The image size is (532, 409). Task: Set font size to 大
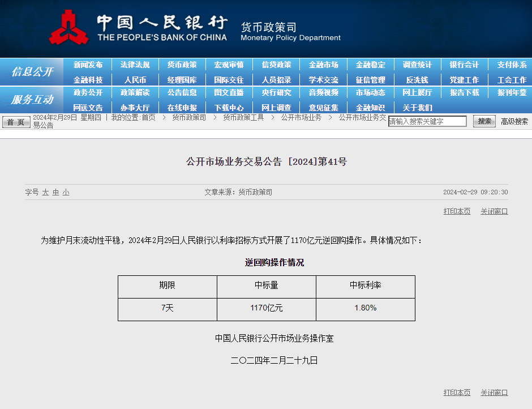coord(46,193)
